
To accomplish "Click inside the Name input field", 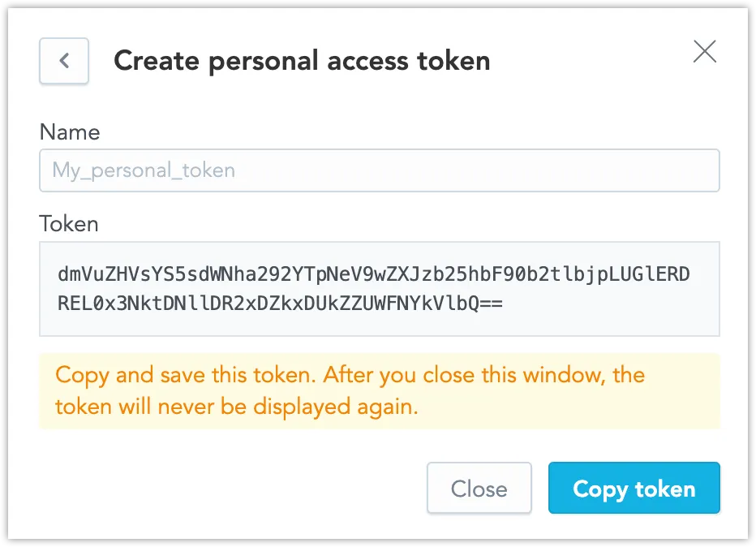I will click(380, 170).
